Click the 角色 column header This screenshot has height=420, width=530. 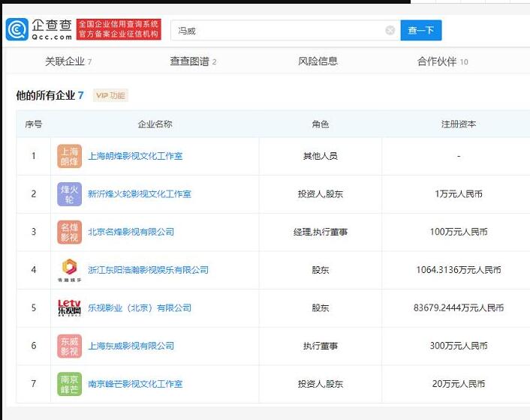tap(321, 124)
